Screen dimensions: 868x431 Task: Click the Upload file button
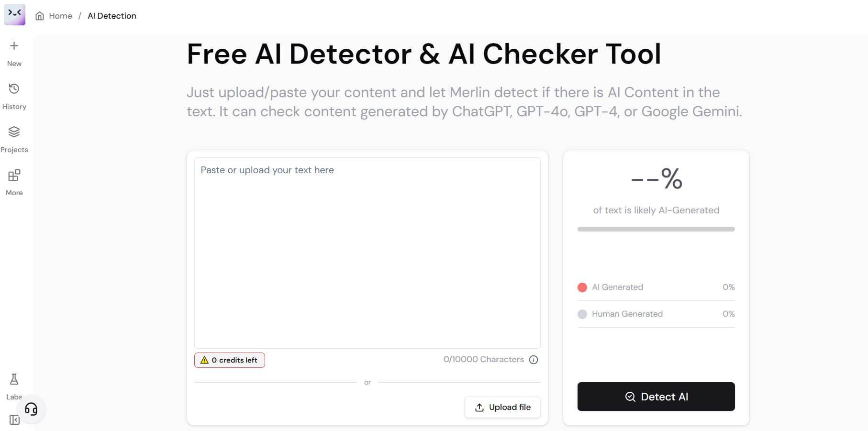[x=502, y=407]
